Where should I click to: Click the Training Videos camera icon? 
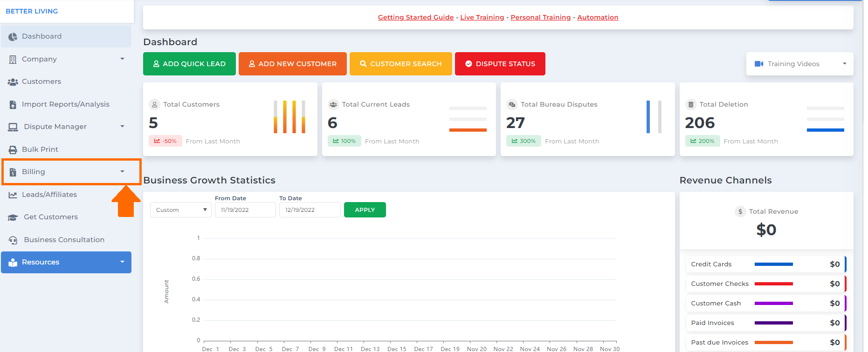(x=759, y=64)
